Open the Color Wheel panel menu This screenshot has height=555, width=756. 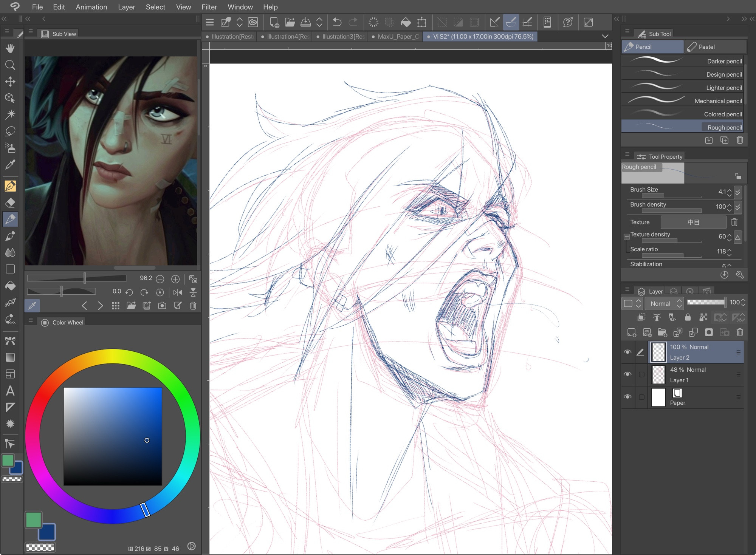pos(31,320)
